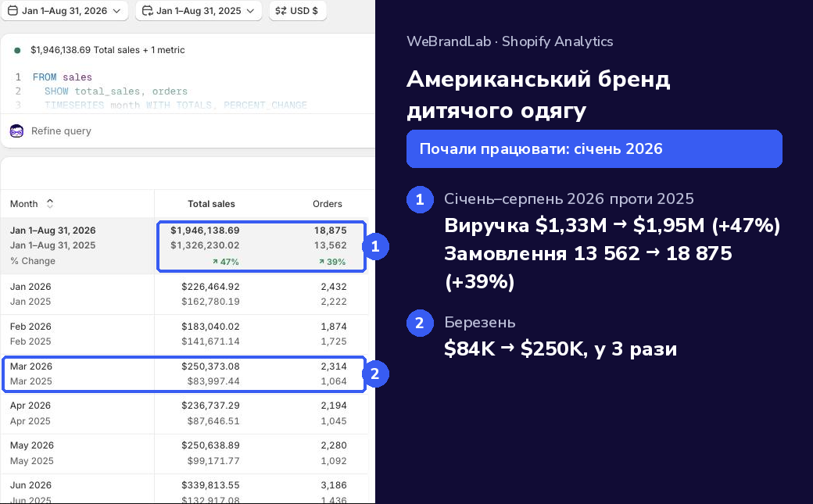Viewport: 813px width, 504px height.
Task: Click the Refine query text
Action: point(61,131)
